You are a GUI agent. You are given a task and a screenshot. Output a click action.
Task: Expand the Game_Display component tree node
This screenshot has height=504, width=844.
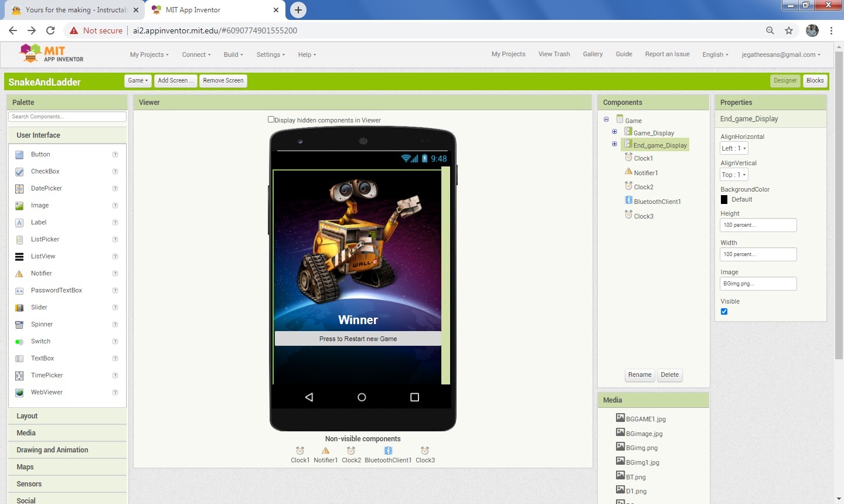pyautogui.click(x=614, y=132)
